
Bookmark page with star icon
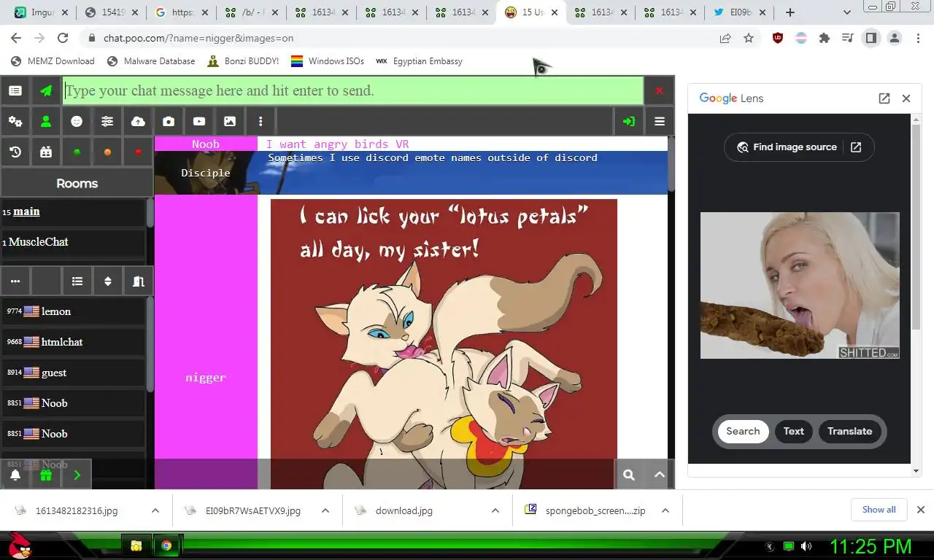click(x=749, y=38)
